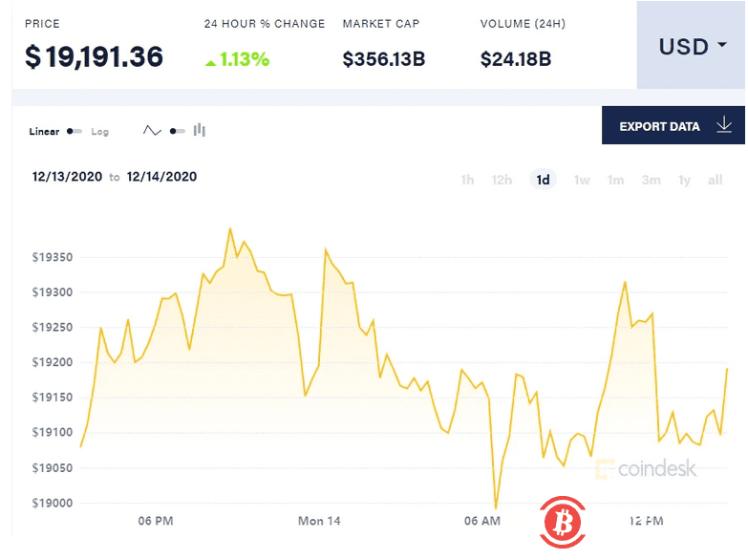748x560 pixels.
Task: Switch to the 1m time range
Action: (616, 180)
